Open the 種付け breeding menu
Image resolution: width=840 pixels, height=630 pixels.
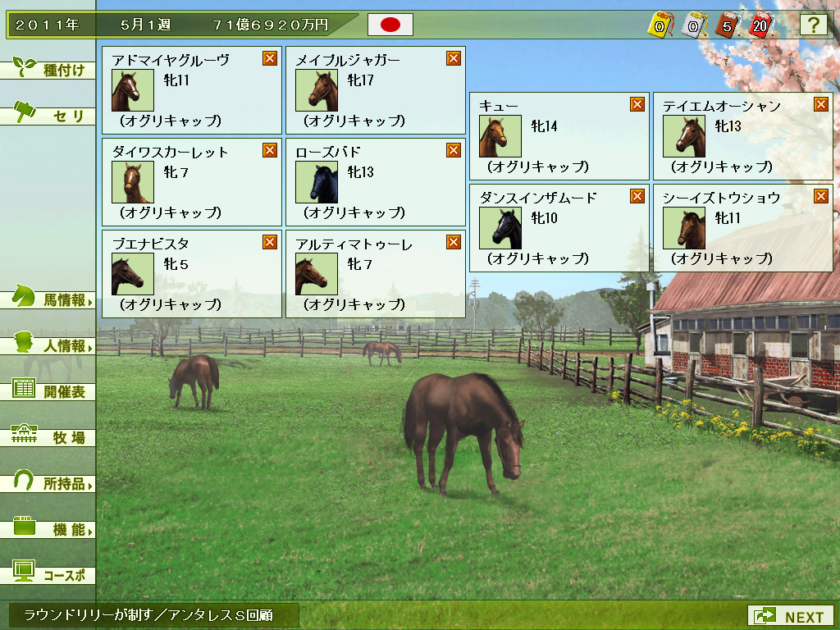(48, 69)
